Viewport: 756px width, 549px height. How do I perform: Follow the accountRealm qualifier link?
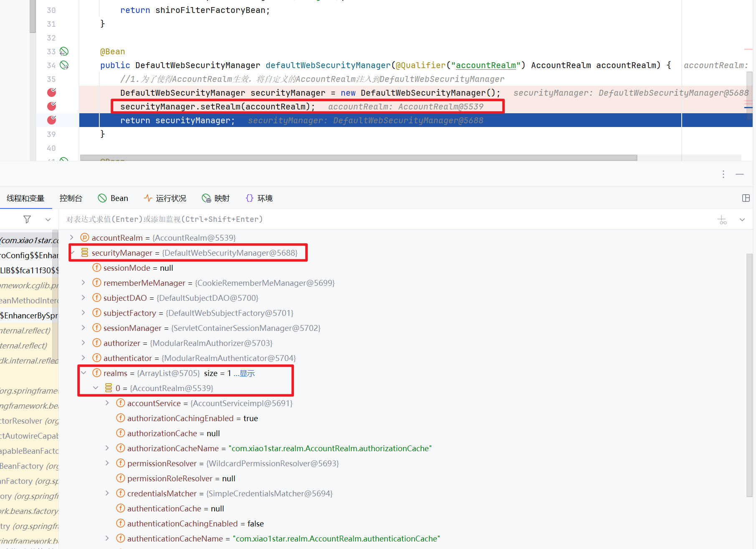(485, 65)
